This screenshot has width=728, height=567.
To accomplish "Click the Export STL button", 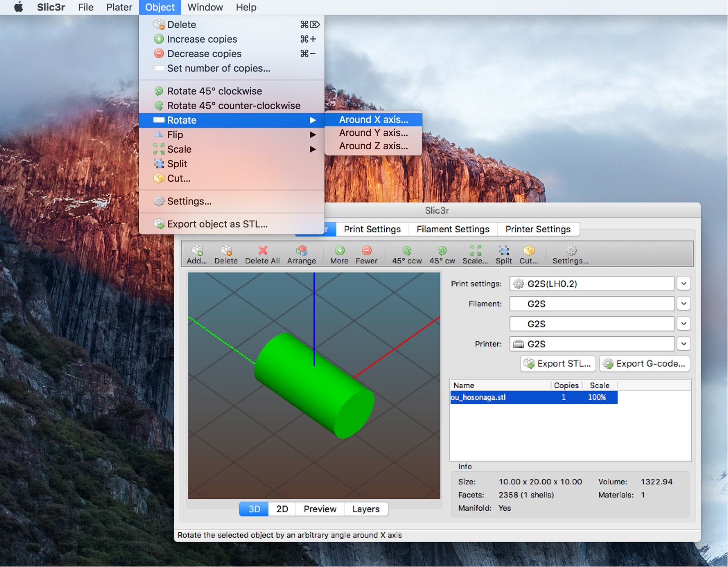I will [x=558, y=364].
